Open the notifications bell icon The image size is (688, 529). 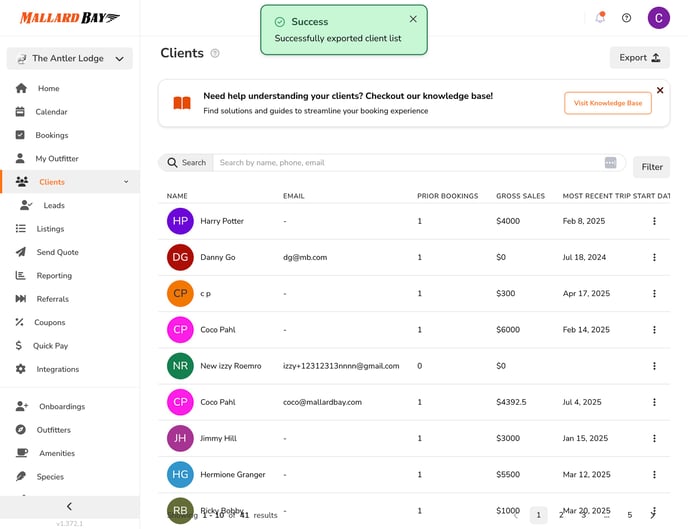[600, 18]
